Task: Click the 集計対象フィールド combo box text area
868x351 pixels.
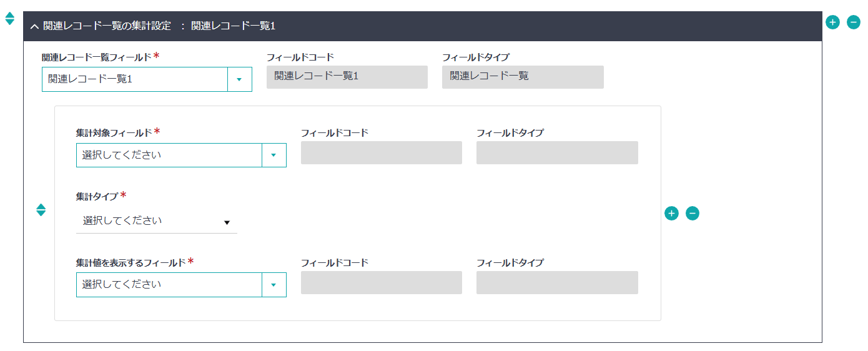Action: pyautogui.click(x=169, y=155)
